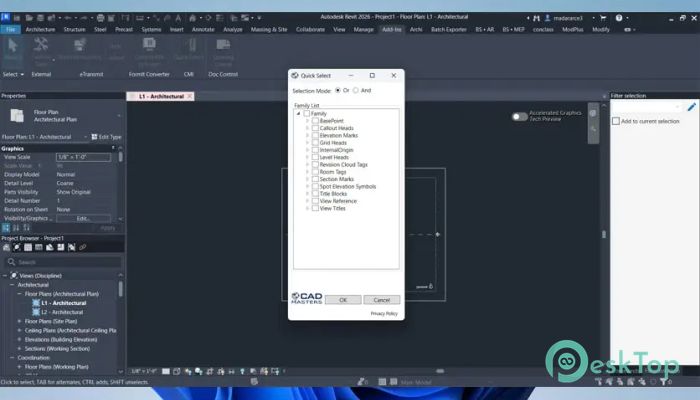Open the Help question mark icon
Image resolution: width=700 pixels, height=400 pixels.
pos(619,18)
